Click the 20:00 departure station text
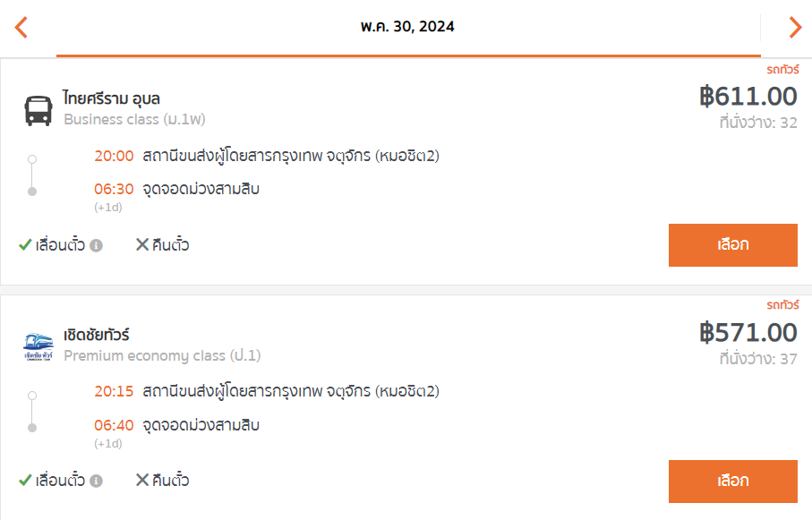812x520 pixels. tap(291, 156)
